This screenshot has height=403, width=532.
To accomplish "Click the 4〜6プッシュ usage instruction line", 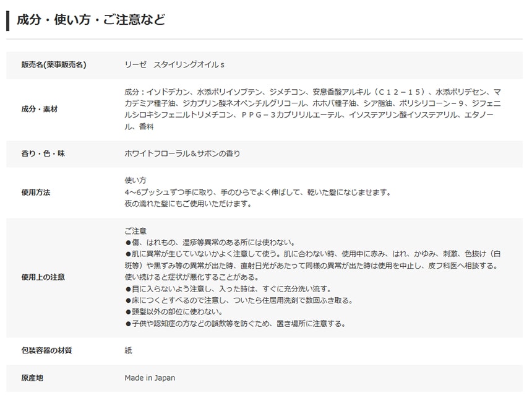I will point(258,193).
